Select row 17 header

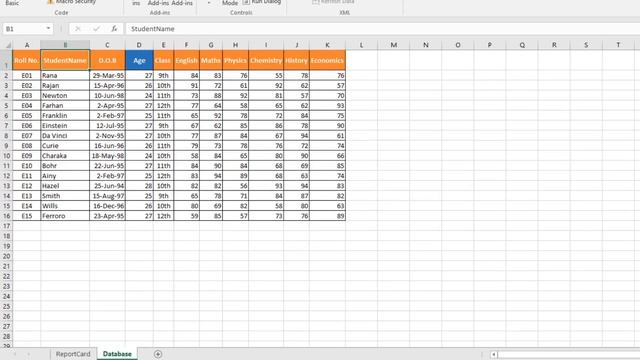click(6, 226)
